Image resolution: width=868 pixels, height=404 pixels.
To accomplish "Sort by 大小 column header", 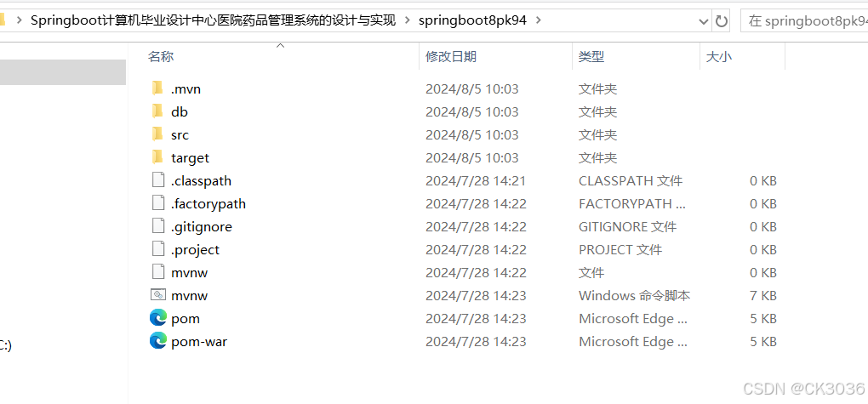I will 719,56.
